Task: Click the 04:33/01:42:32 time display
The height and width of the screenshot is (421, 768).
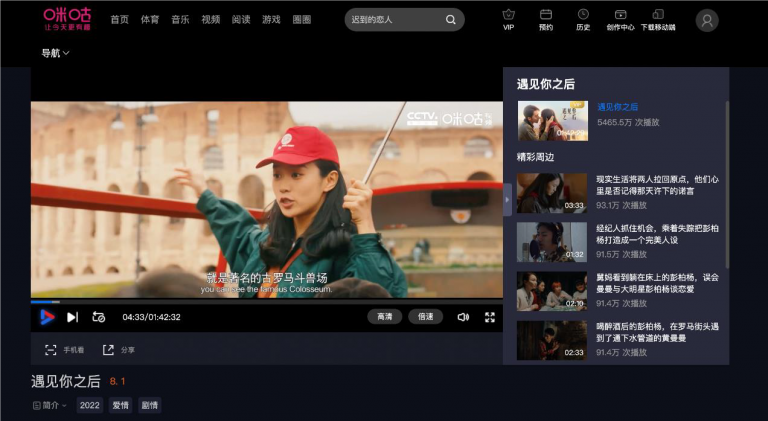Action: (x=151, y=317)
